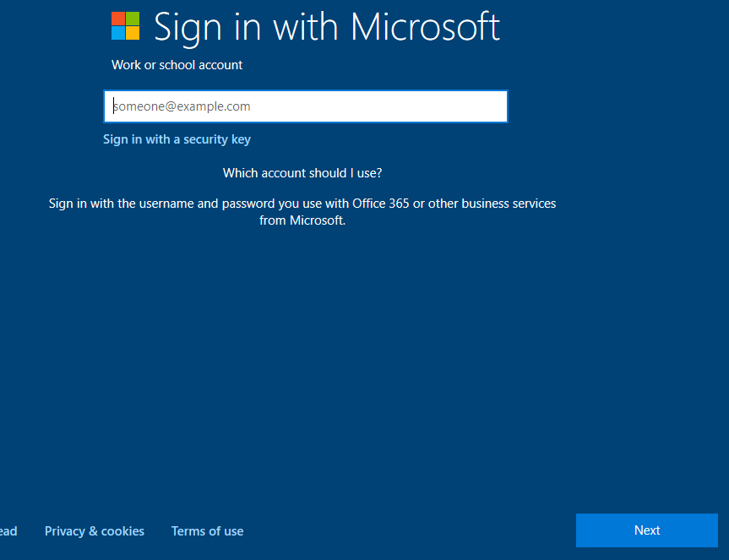Click the Next button
Screen dimensions: 729x560
click(x=647, y=530)
